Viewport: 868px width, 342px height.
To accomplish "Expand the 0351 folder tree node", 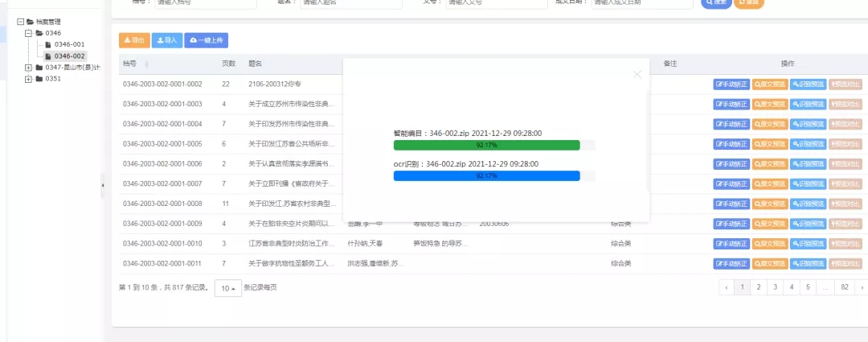I will (28, 79).
